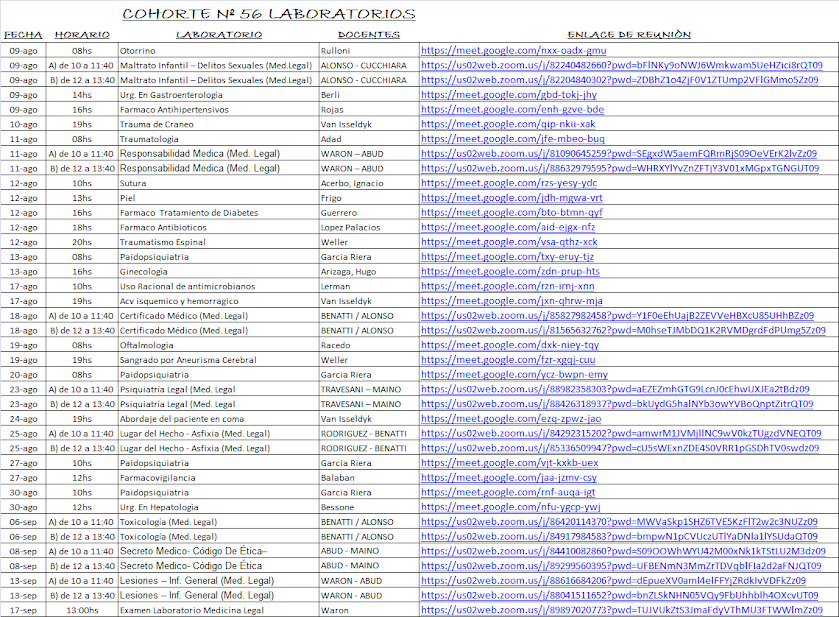The width and height of the screenshot is (839, 617).
Task: Open Zoom link for 09-ago A) Maltrato Infantil
Action: tap(622, 65)
